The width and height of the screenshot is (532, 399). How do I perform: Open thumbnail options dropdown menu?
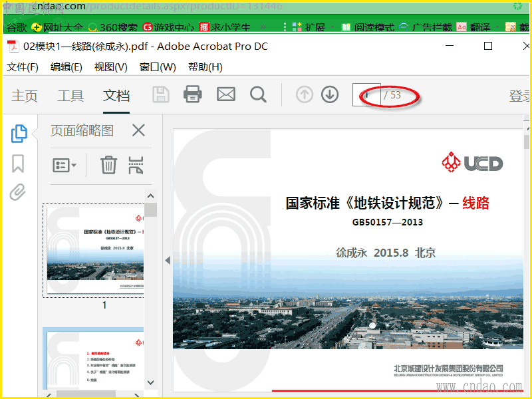tap(65, 165)
